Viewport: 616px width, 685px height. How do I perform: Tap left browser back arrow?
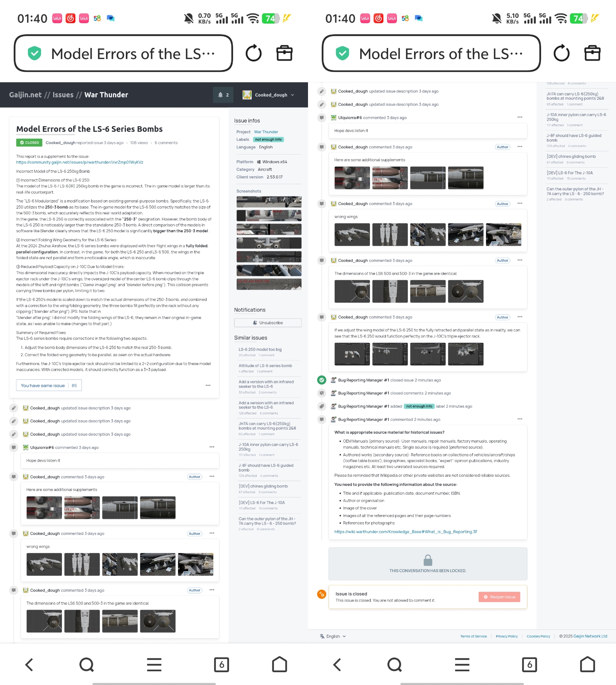(29, 665)
